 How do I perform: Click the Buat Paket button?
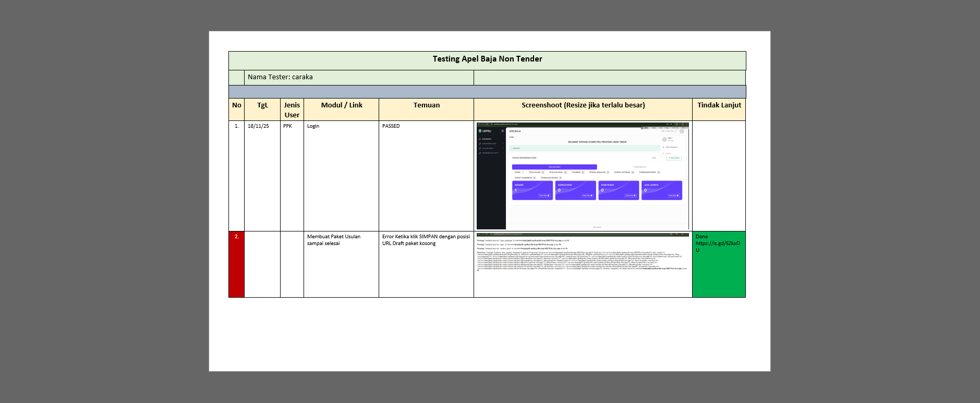674,157
